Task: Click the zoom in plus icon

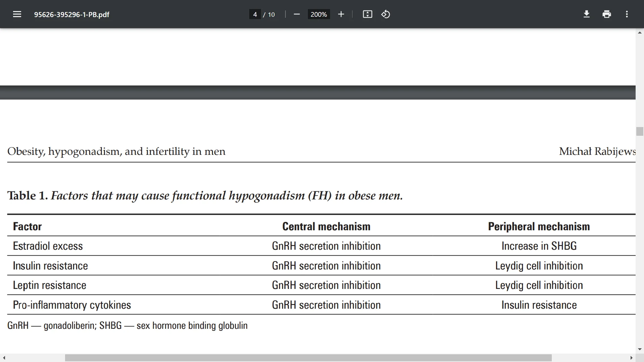Action: coord(341,14)
